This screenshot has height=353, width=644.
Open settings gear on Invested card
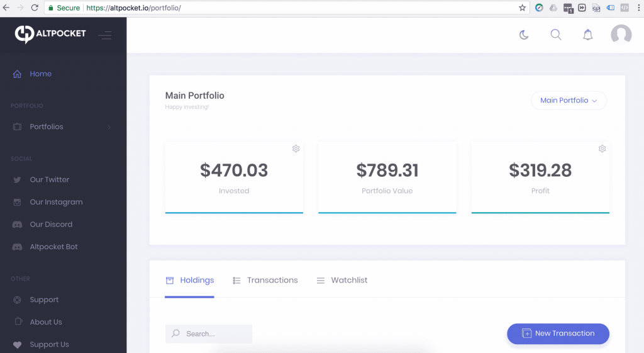coord(296,148)
